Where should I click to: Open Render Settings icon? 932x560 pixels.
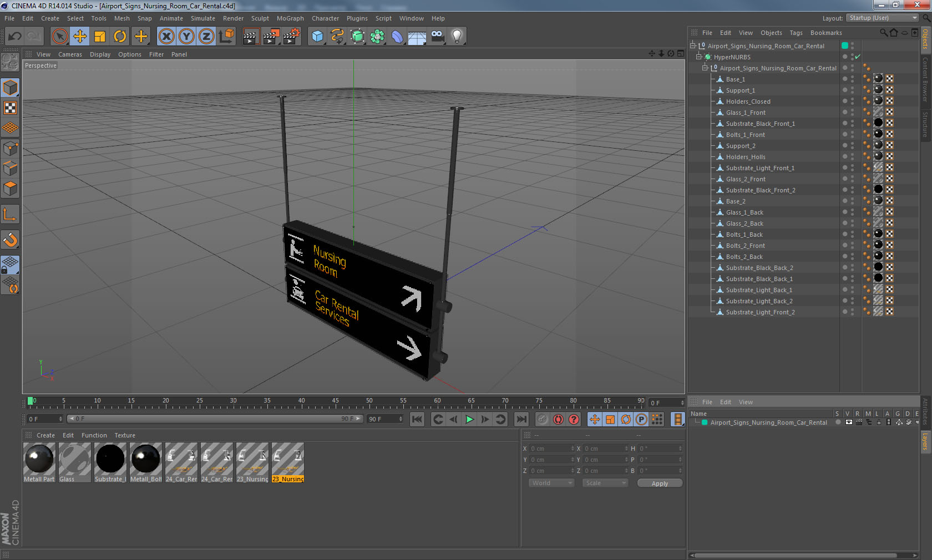pos(292,37)
